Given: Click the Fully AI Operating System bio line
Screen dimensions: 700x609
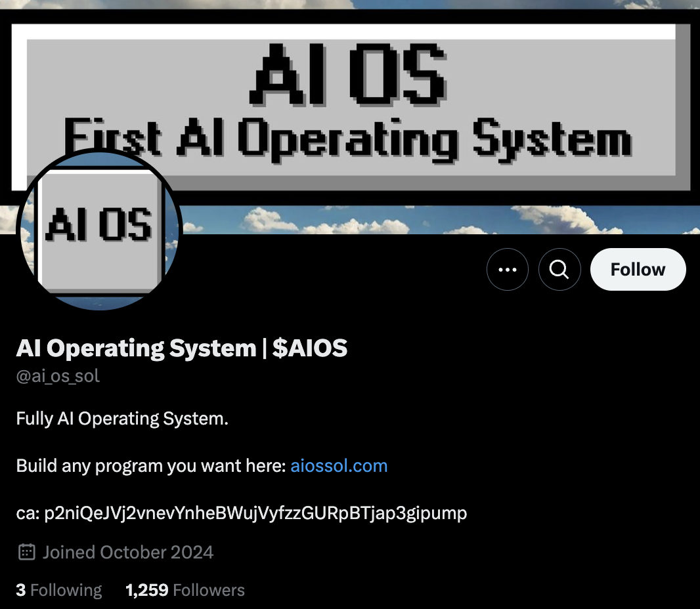Looking at the screenshot, I should (122, 419).
